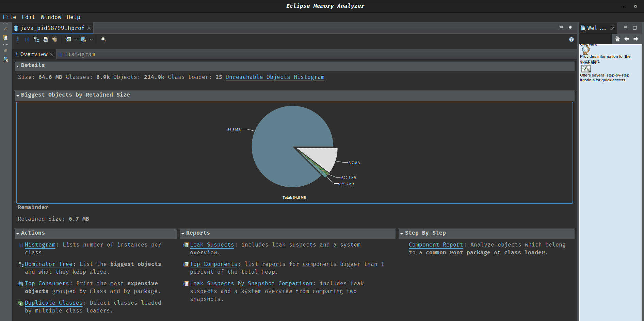
Task: Open the run reports dropdown arrow
Action: tap(76, 39)
